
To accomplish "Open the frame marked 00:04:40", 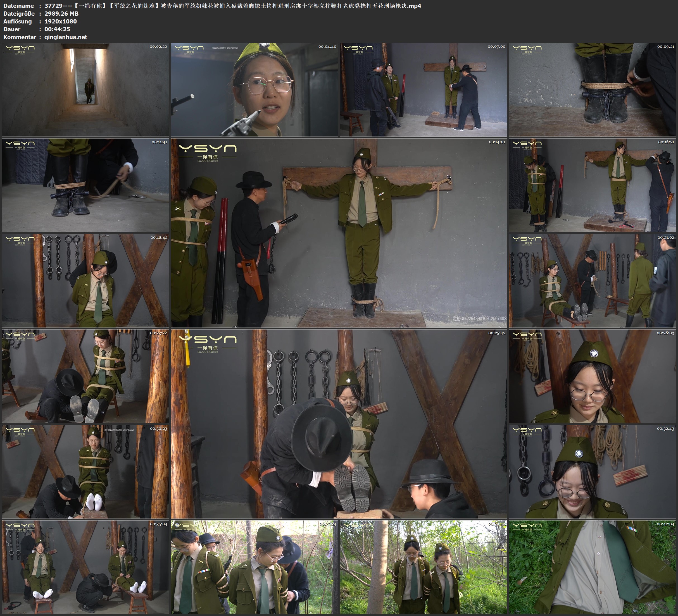I will tap(254, 89).
